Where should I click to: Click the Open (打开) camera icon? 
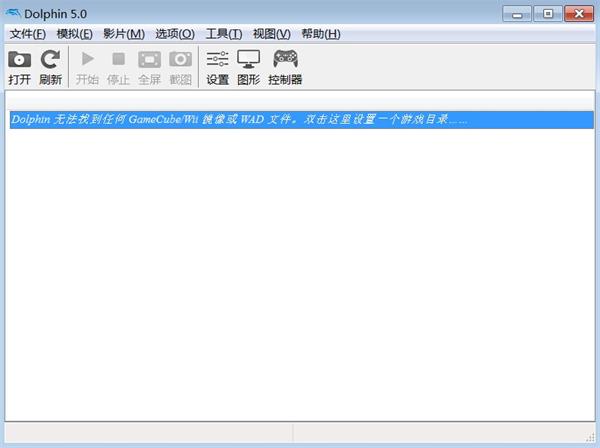pyautogui.click(x=20, y=59)
